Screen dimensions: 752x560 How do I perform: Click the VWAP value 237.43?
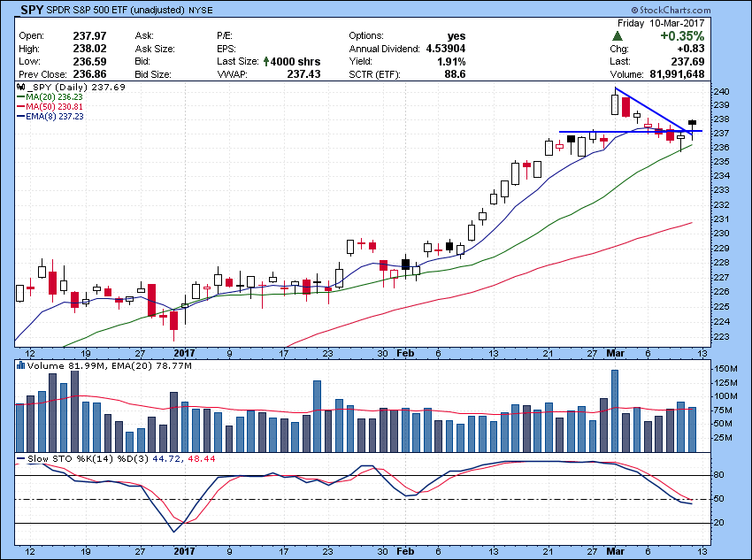303,74
